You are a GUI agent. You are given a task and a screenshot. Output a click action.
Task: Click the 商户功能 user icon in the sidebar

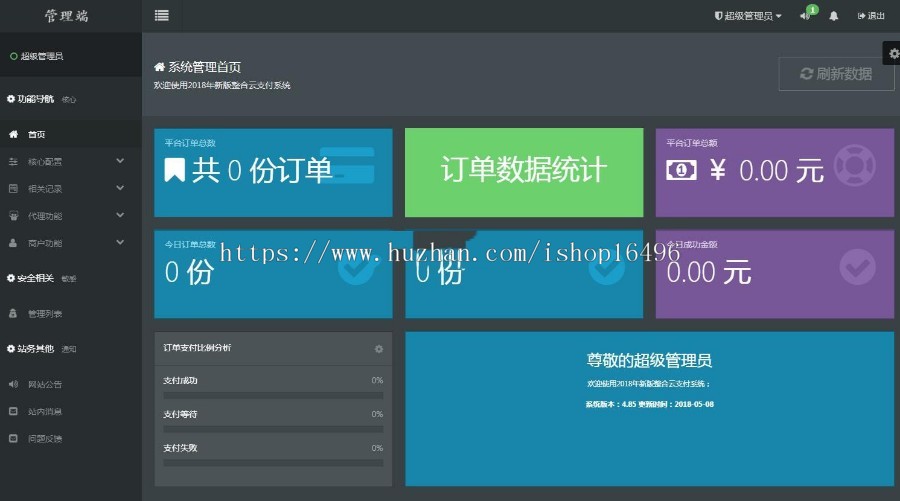pyautogui.click(x=13, y=243)
